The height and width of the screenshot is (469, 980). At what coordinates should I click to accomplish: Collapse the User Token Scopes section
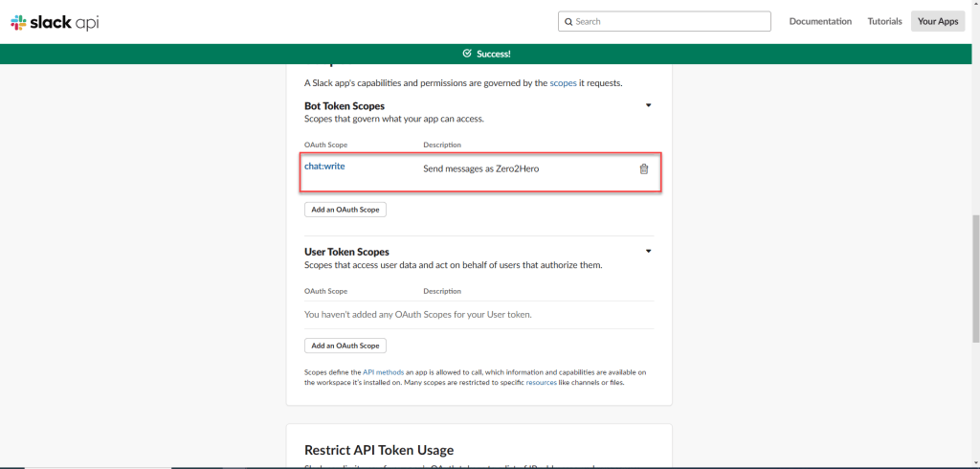click(x=648, y=251)
